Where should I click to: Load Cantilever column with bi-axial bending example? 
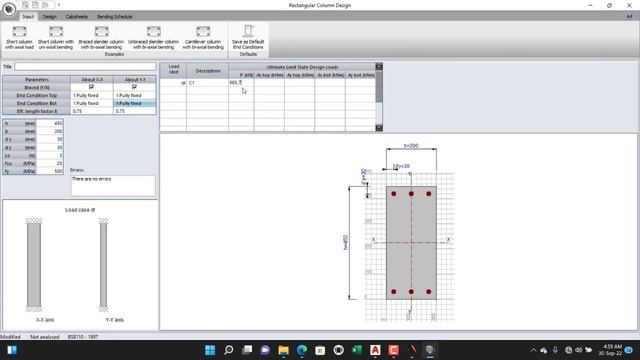(203, 38)
